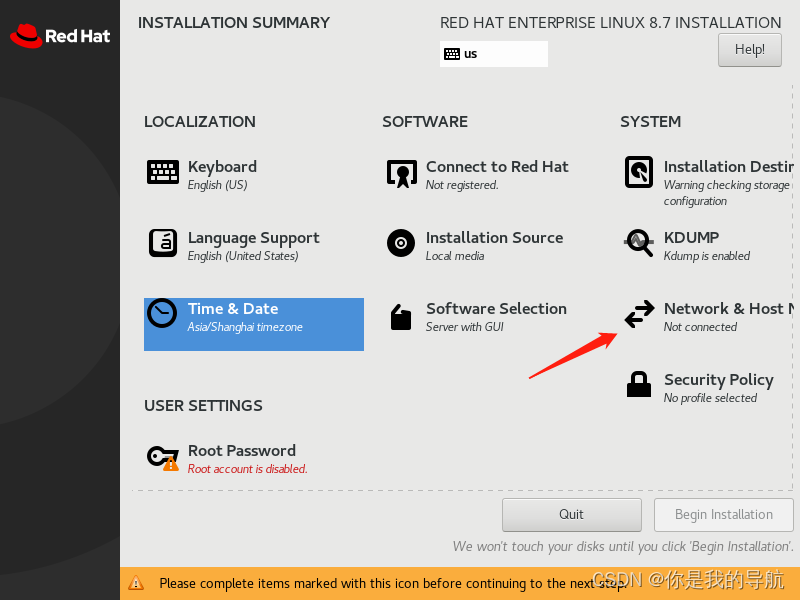This screenshot has height=600, width=800.
Task: Click Begin Installation button
Action: (x=723, y=514)
